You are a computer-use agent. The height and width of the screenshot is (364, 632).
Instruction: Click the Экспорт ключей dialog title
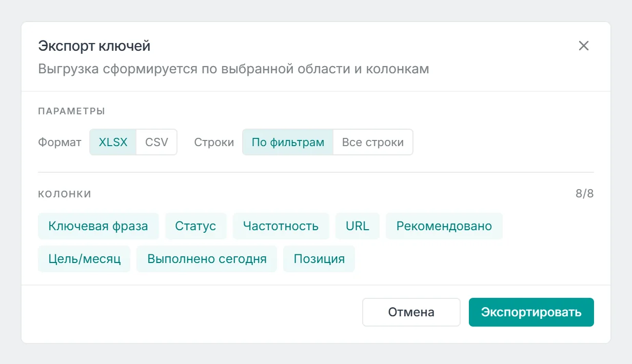[x=94, y=46]
